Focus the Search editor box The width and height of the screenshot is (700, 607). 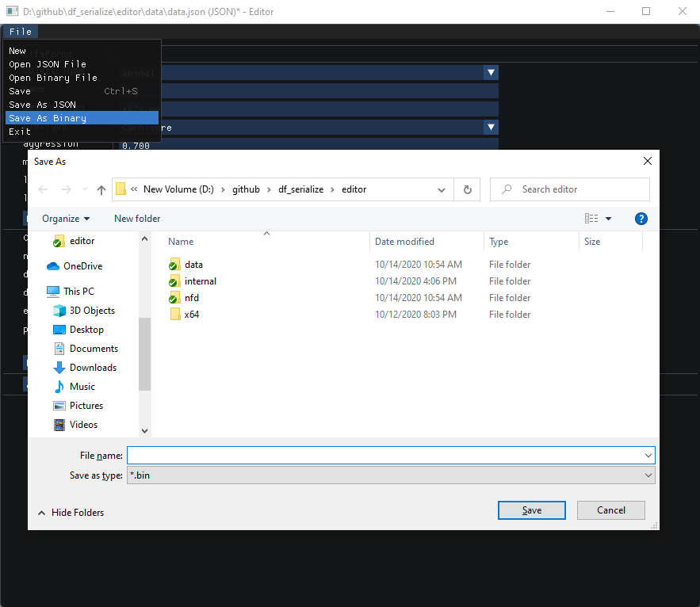coord(570,189)
